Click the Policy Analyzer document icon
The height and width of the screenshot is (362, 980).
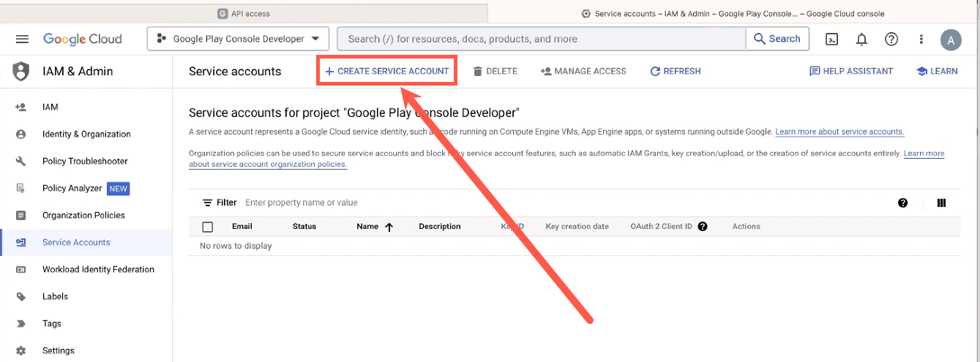[x=20, y=188]
